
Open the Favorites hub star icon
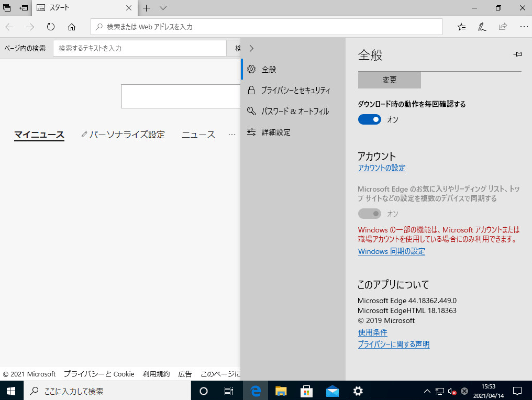coord(461,27)
